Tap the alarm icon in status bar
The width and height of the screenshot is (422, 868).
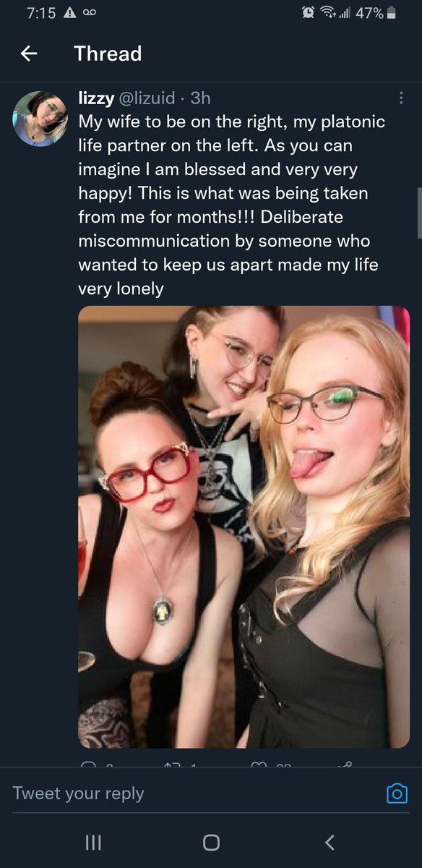click(308, 13)
